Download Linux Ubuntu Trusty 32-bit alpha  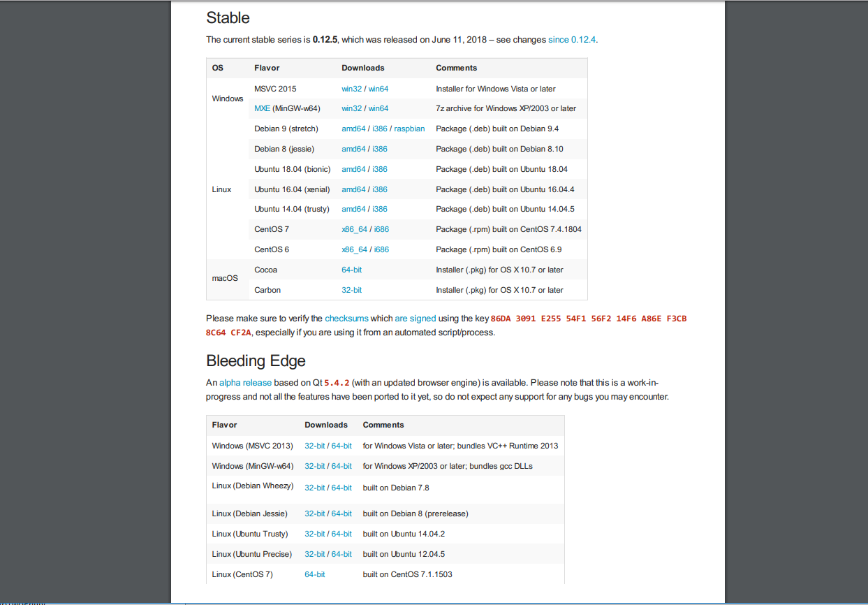(315, 534)
